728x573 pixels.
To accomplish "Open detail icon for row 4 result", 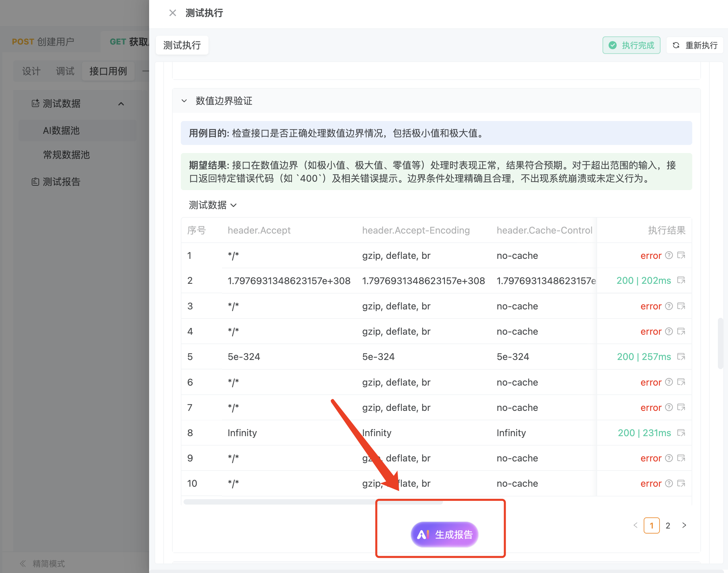I will (x=681, y=331).
